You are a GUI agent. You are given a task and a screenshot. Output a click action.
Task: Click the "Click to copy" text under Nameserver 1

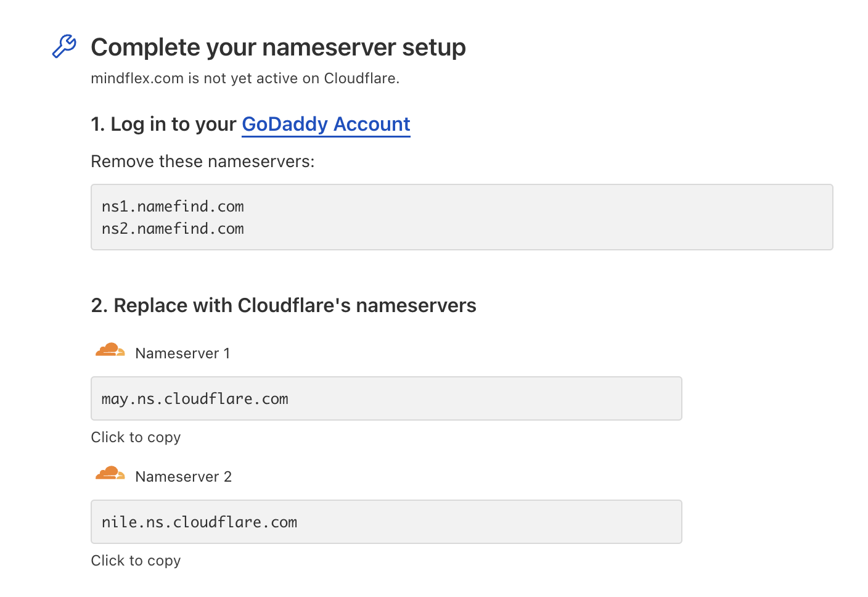[136, 437]
